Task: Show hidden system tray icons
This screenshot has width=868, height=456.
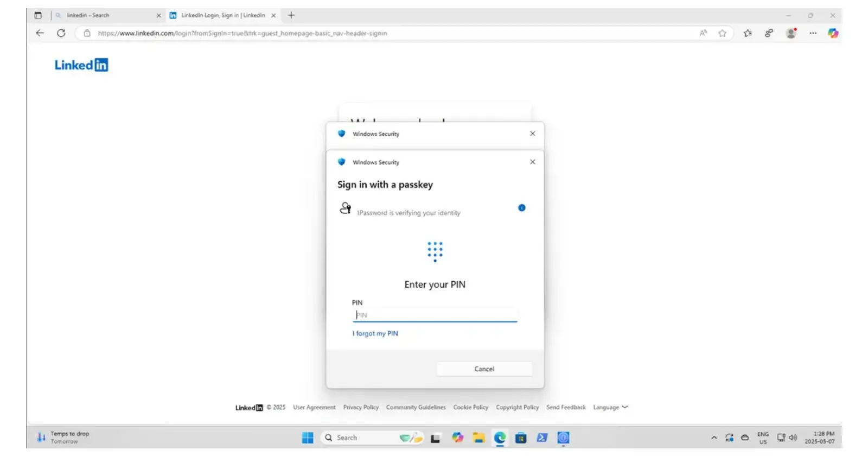Action: coord(714,438)
